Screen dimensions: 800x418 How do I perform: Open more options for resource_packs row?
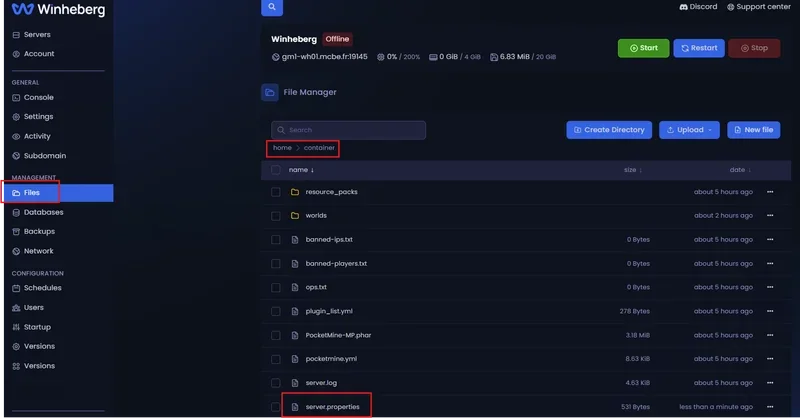click(x=770, y=192)
